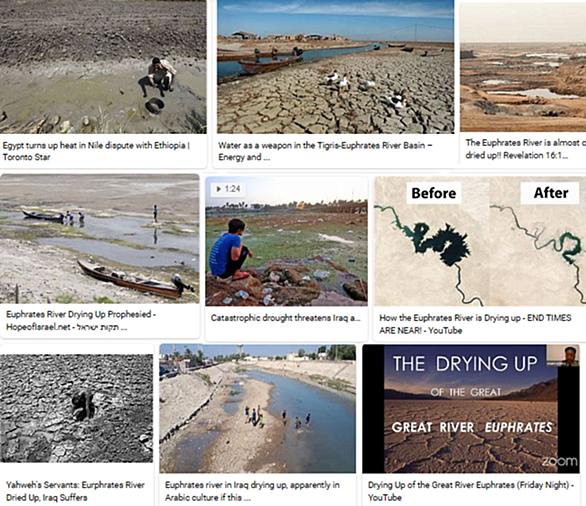The height and width of the screenshot is (506, 586).
Task: Open the beached wooden boat image
Action: pos(99,238)
